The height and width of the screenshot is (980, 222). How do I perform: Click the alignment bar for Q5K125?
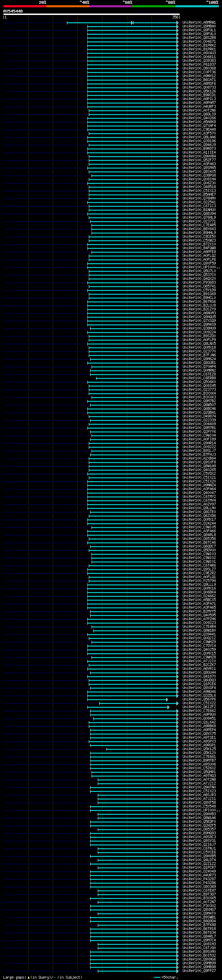[x=142, y=750]
